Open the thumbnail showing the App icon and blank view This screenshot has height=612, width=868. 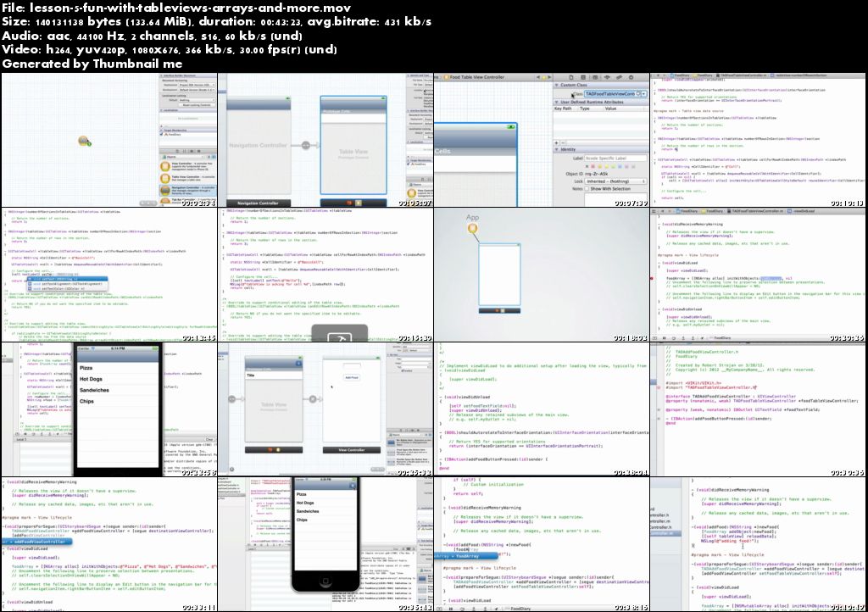(x=542, y=275)
